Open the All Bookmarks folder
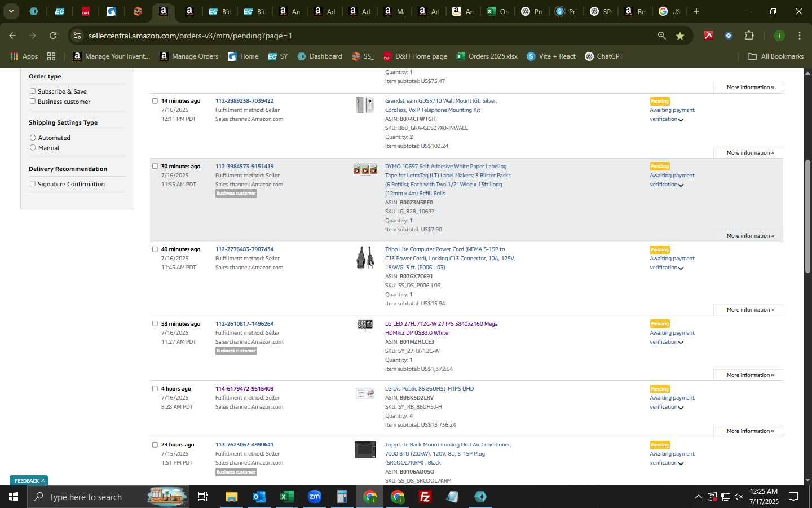The image size is (812, 508). (775, 56)
